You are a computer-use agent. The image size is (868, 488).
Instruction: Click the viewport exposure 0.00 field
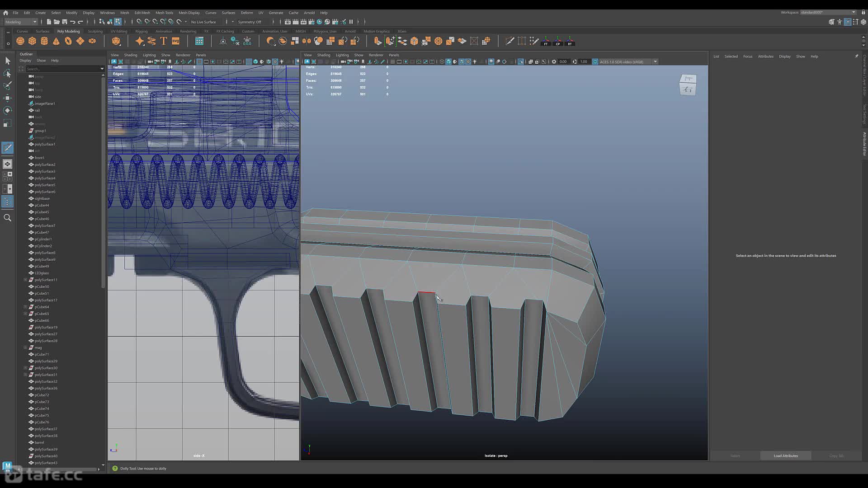(x=563, y=61)
